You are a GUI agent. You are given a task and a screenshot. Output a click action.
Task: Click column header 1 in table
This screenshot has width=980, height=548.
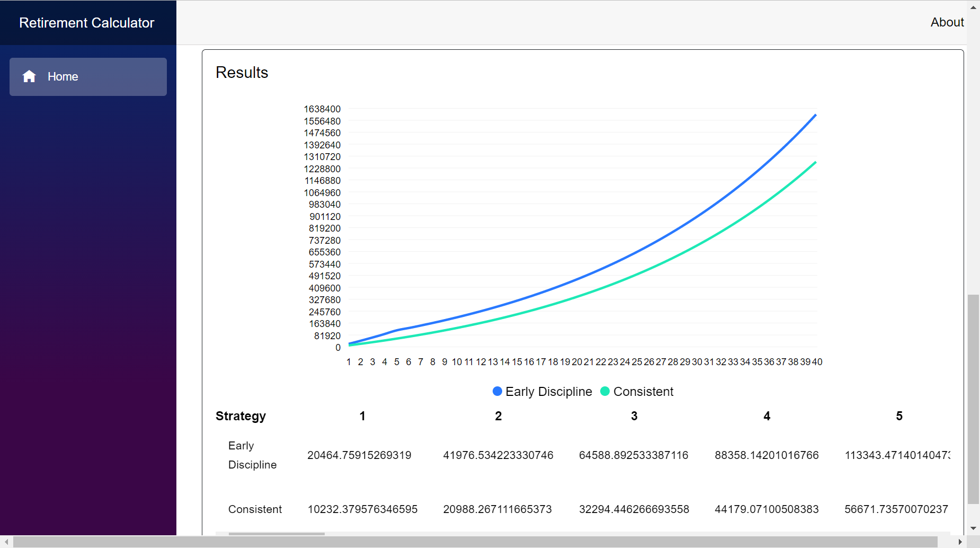tap(362, 416)
